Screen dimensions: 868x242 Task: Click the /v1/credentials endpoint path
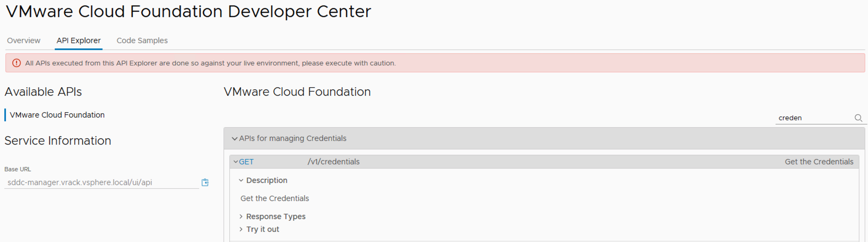[333, 162]
